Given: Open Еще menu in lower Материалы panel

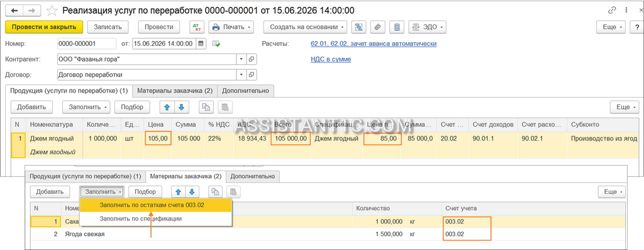Looking at the screenshot, I should point(612,191).
